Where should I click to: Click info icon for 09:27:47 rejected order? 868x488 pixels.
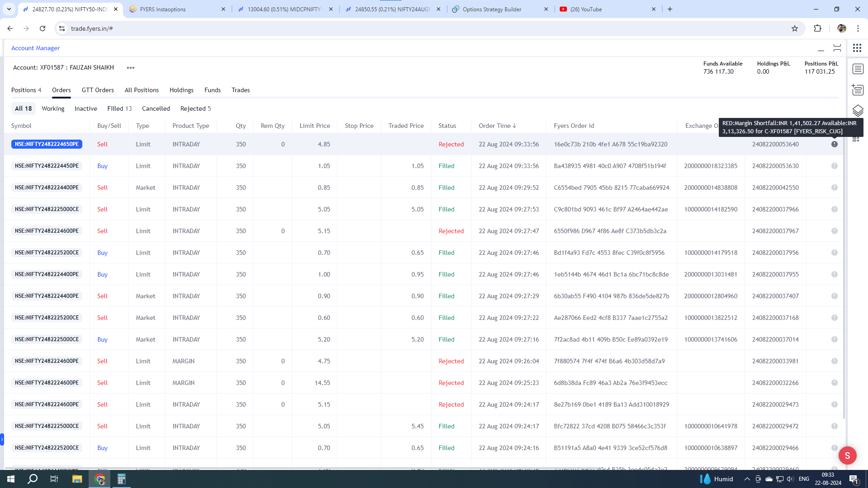coord(835,231)
